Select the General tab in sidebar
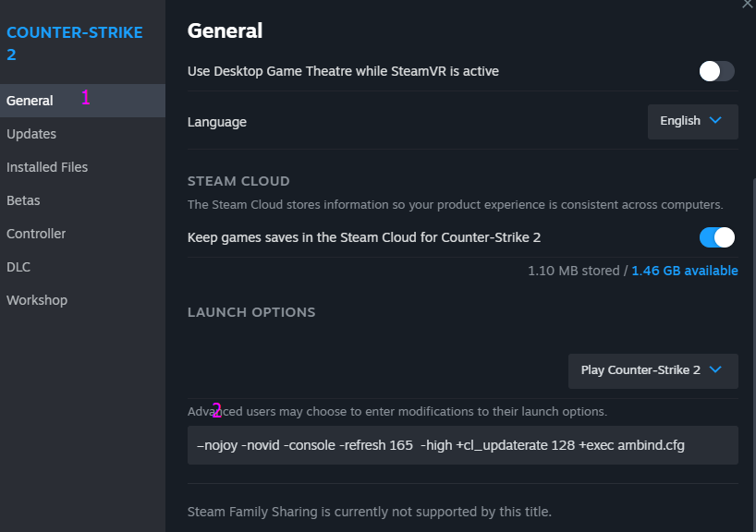The width and height of the screenshot is (756, 532). [x=30, y=101]
